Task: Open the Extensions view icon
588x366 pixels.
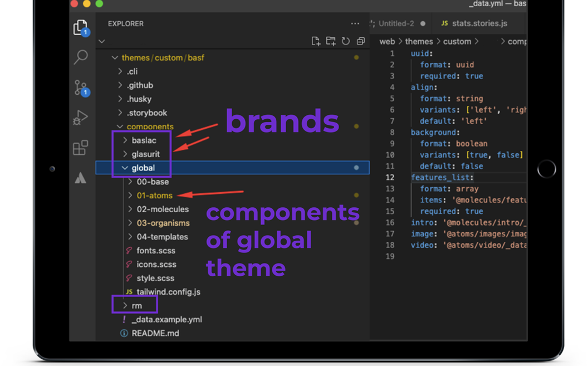Action: (x=81, y=148)
